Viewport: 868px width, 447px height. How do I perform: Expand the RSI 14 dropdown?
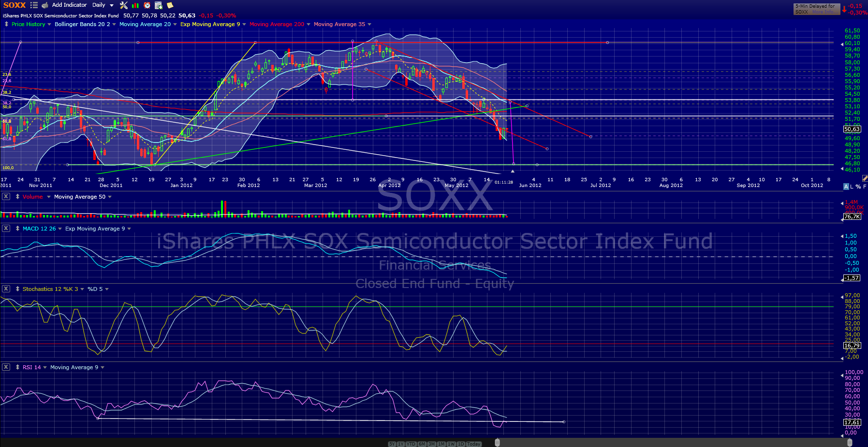(x=45, y=368)
